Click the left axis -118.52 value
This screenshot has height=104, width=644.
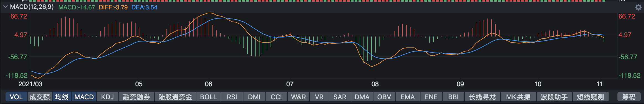(17, 76)
